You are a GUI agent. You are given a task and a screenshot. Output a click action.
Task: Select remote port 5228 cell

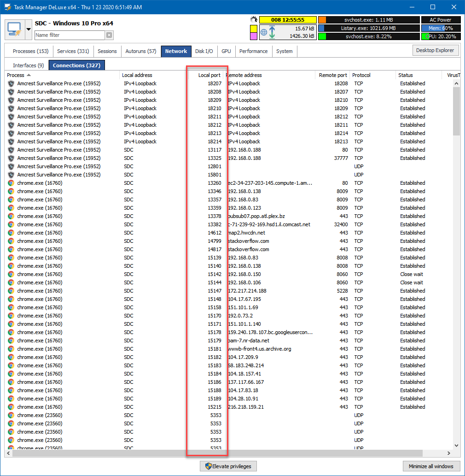(342, 291)
